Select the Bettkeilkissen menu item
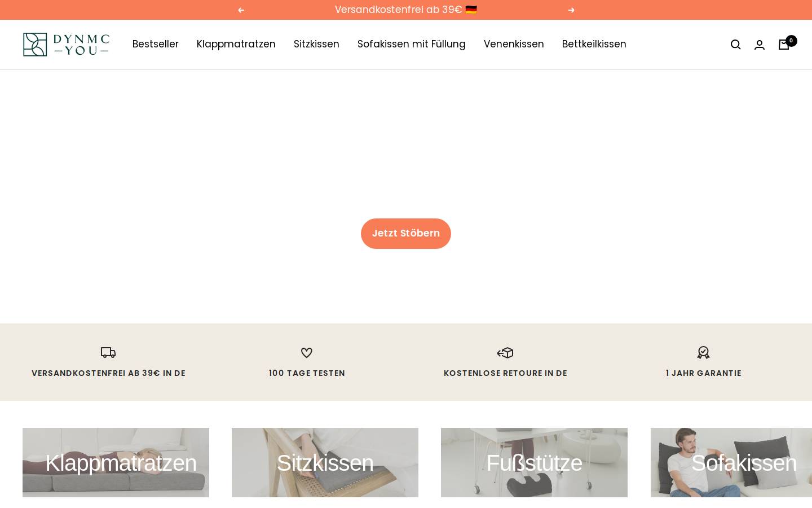812x508 pixels. 594,44
